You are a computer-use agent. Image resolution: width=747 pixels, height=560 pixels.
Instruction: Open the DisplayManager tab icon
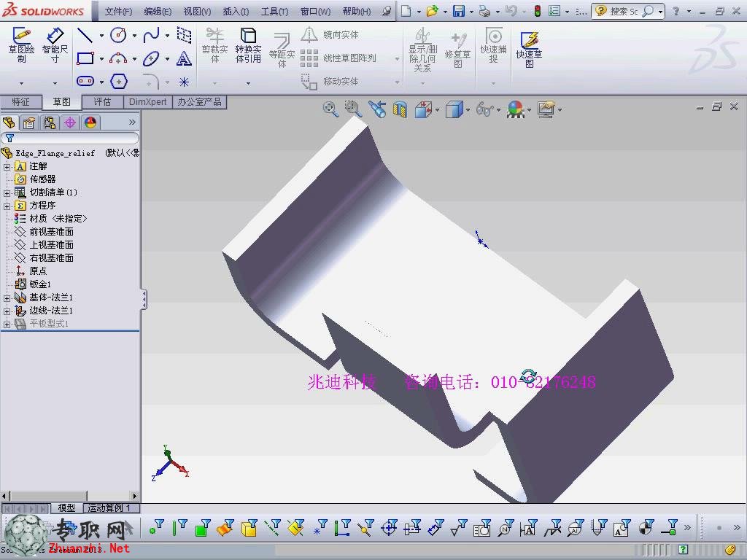(90, 122)
